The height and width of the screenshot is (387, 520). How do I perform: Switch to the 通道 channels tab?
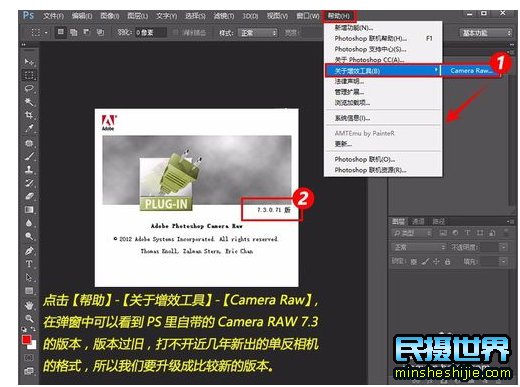(x=418, y=221)
